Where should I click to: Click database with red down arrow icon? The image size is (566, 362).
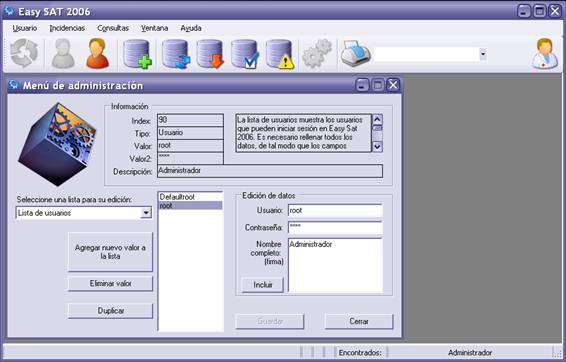click(x=210, y=54)
